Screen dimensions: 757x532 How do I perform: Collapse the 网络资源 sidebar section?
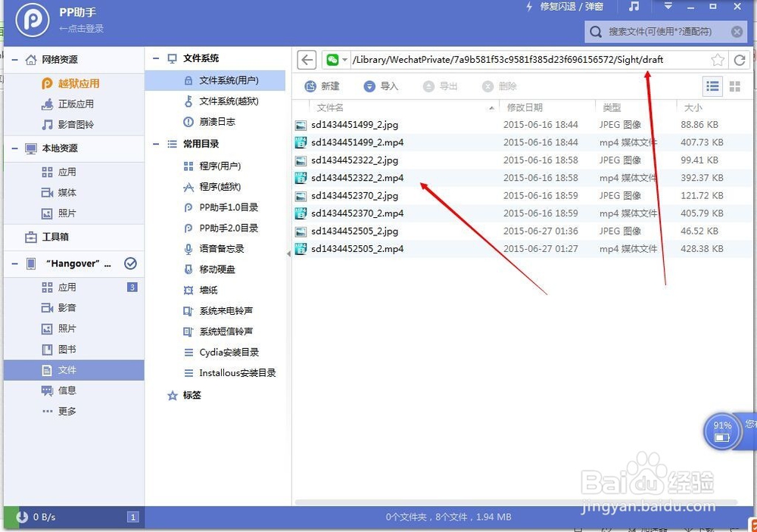[14, 60]
